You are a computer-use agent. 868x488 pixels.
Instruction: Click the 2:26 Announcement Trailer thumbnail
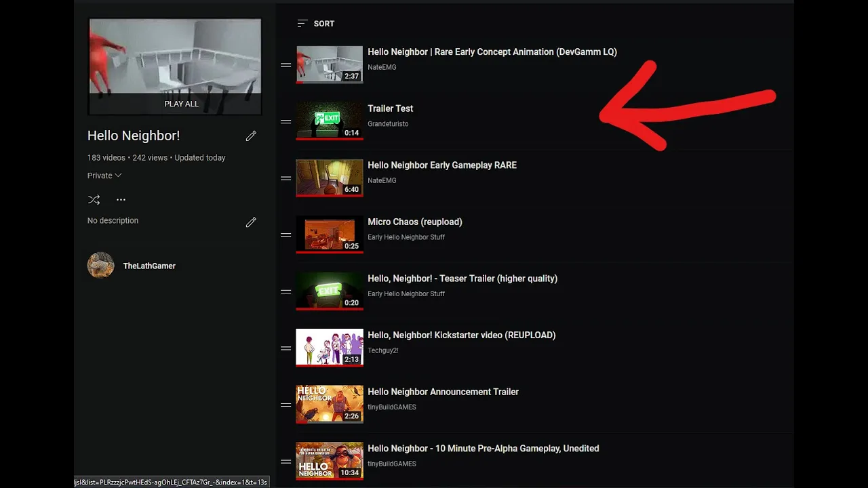click(x=330, y=405)
